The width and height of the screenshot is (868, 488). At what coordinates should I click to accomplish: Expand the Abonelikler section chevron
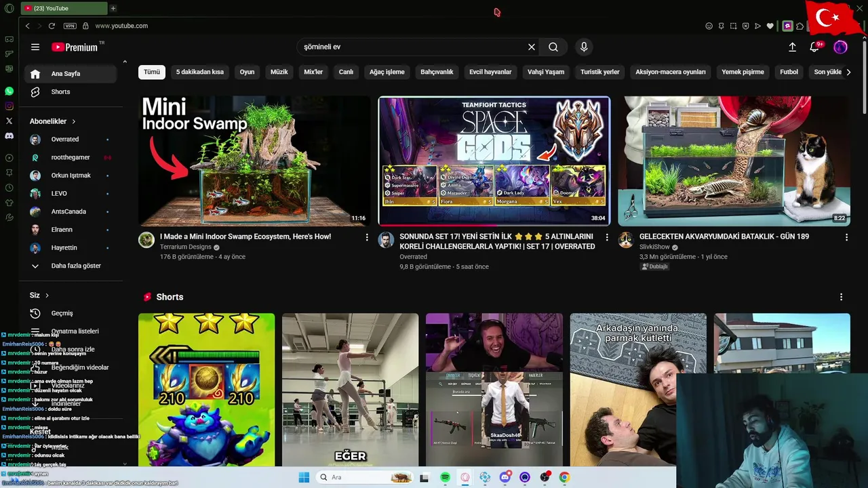tap(73, 121)
